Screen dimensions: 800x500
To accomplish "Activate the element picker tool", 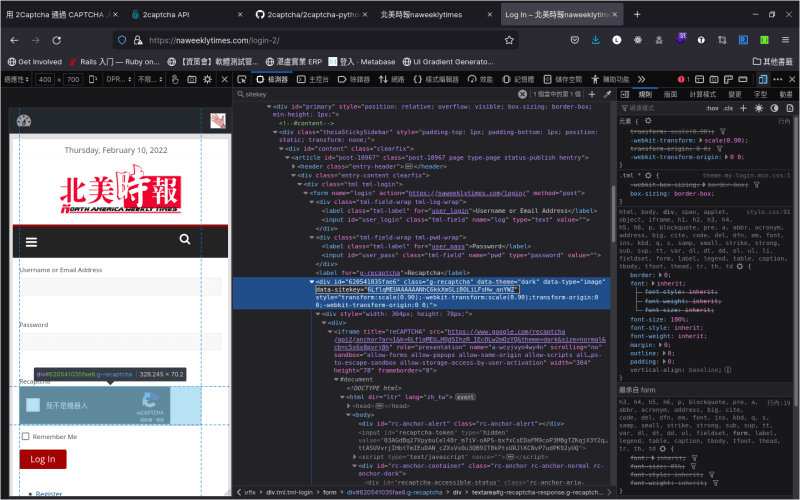I will [242, 79].
